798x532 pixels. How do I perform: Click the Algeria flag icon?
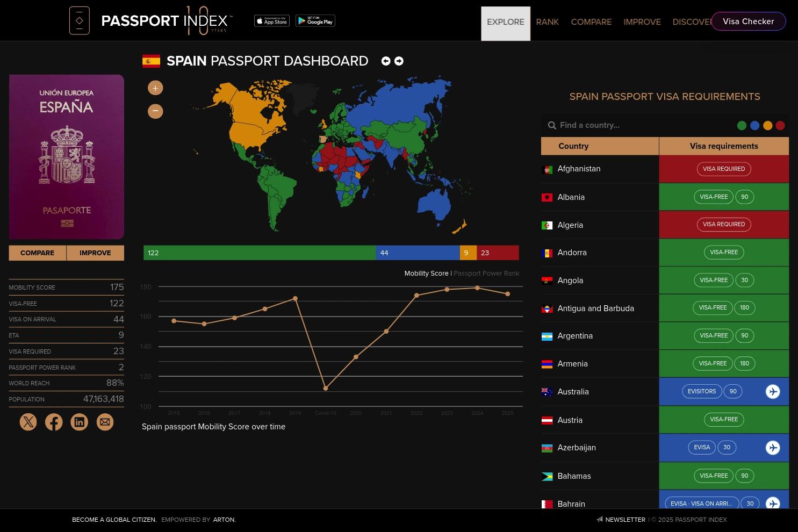(547, 226)
